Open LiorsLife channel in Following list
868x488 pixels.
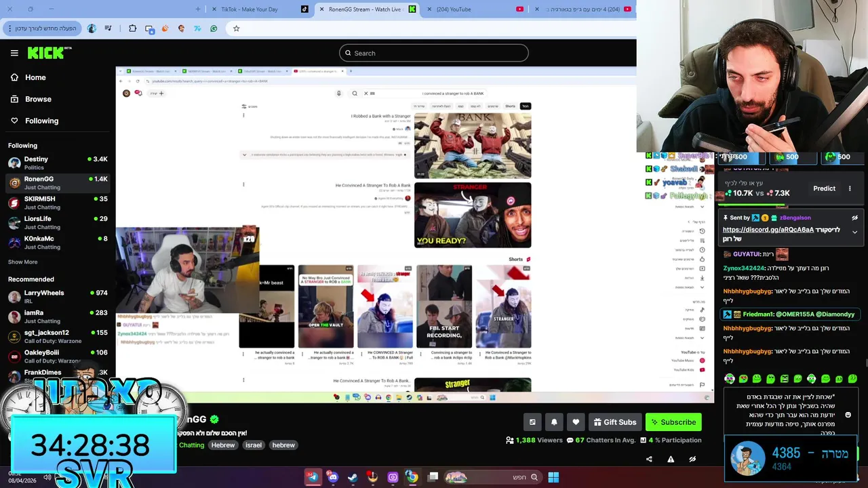(x=58, y=222)
